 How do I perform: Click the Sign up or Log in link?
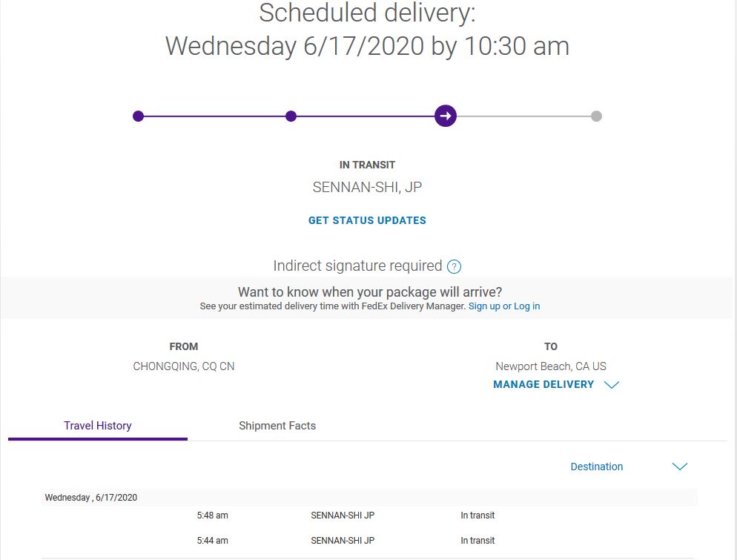[504, 306]
